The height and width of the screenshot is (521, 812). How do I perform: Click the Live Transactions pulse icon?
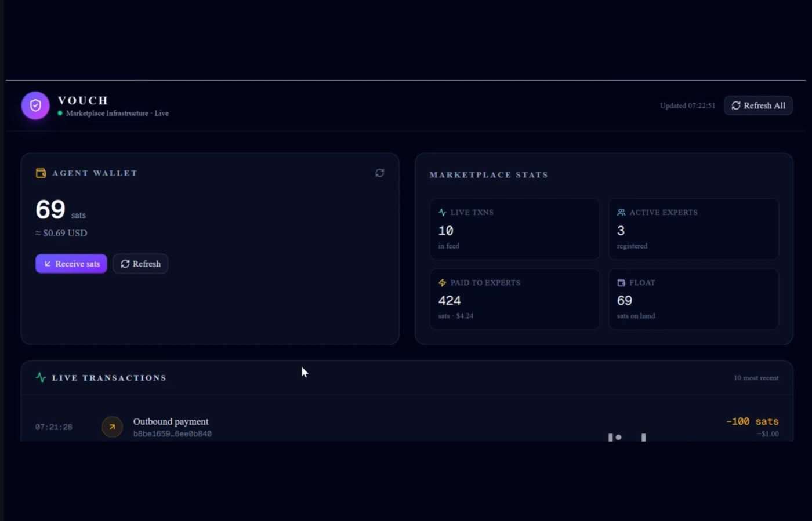pos(41,377)
